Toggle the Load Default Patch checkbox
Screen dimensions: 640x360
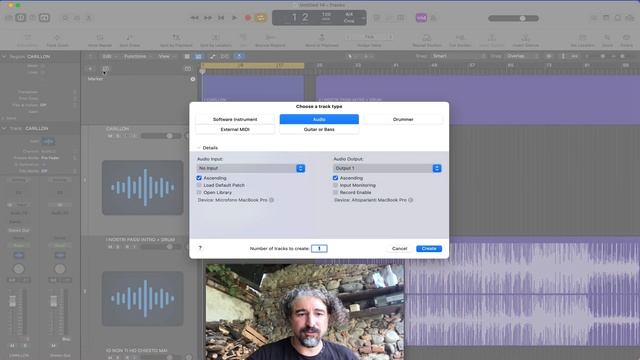coord(199,185)
